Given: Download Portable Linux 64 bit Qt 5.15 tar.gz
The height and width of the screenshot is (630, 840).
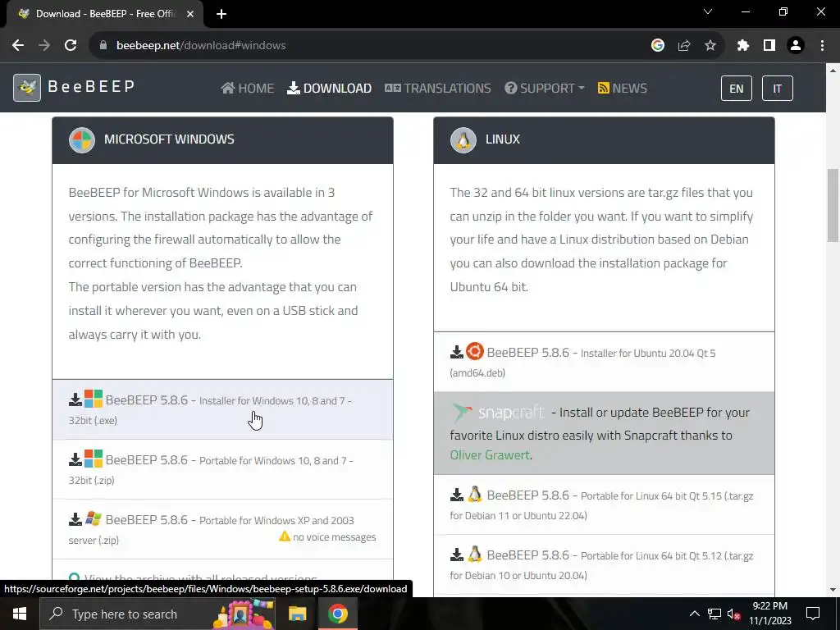Looking at the screenshot, I should pos(604,504).
